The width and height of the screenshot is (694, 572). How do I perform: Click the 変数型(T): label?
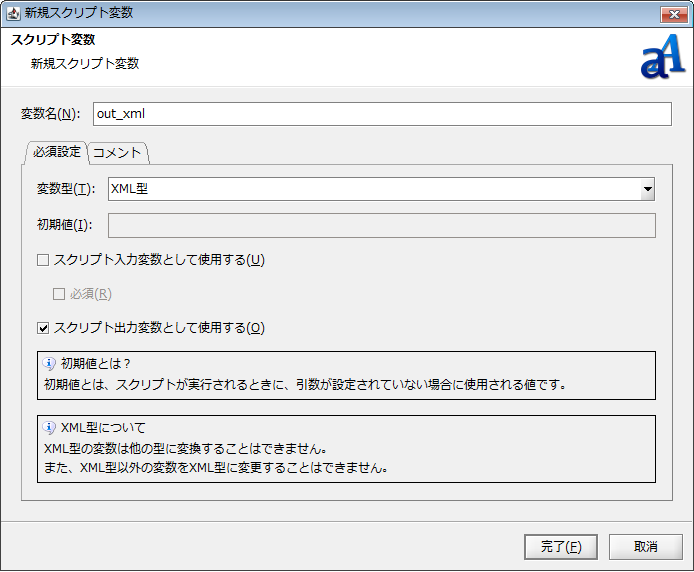coord(66,189)
